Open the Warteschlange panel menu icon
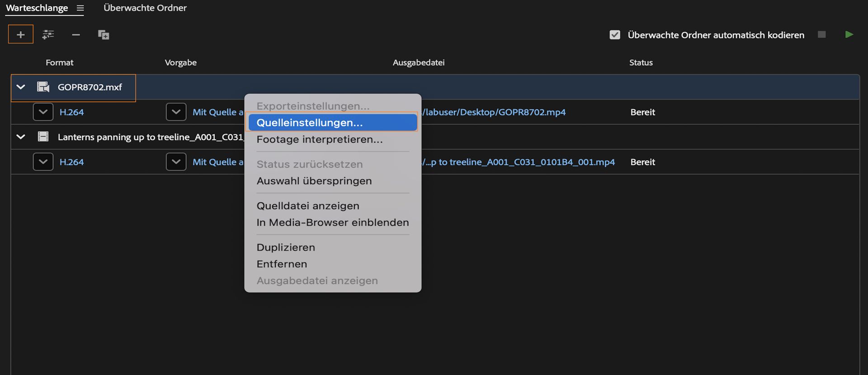This screenshot has width=868, height=375. tap(80, 8)
